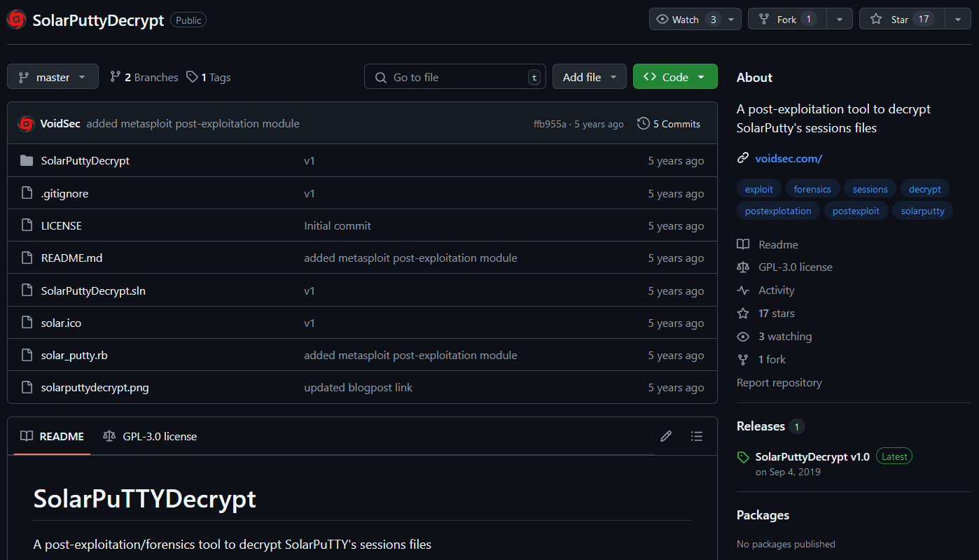Select the exploit topic tag
The image size is (979, 560).
759,189
